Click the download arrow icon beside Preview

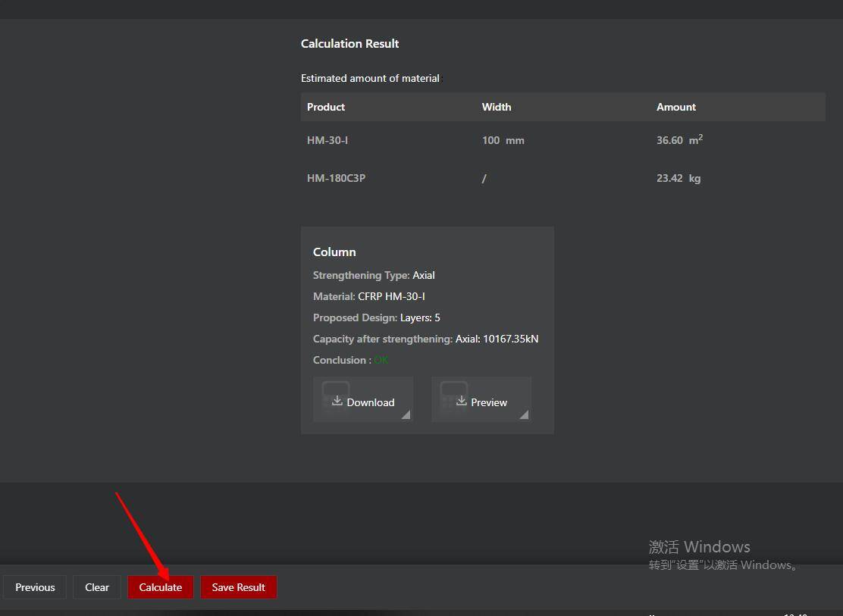click(x=461, y=401)
